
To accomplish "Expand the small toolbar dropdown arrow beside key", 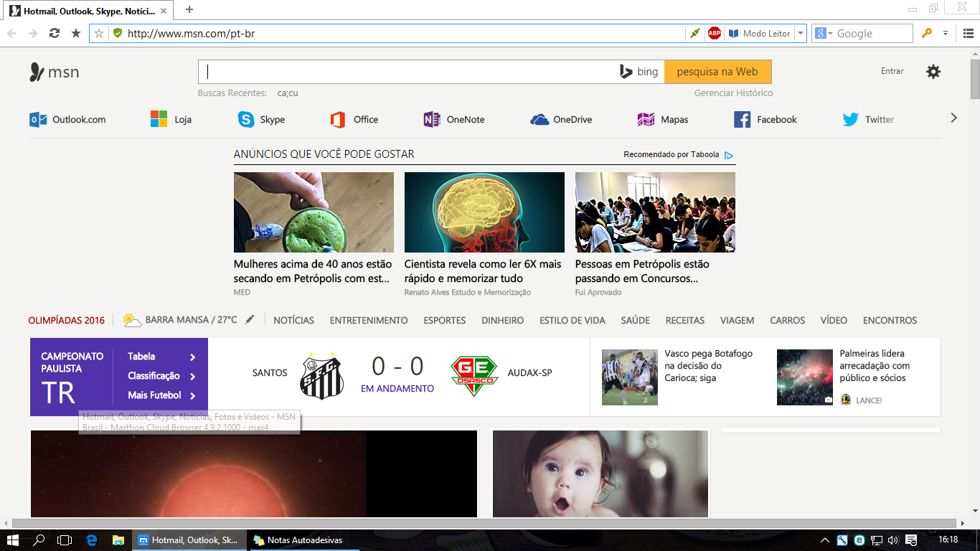I will pos(946,33).
